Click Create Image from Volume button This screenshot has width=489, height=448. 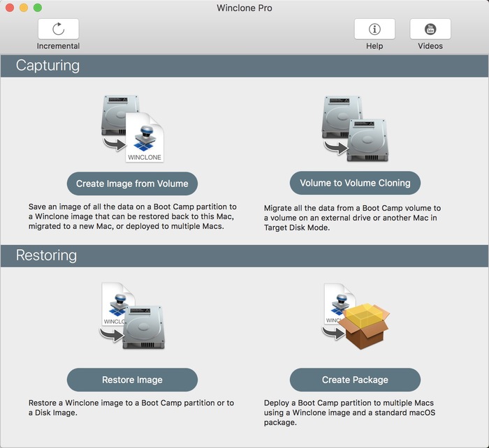click(x=132, y=184)
